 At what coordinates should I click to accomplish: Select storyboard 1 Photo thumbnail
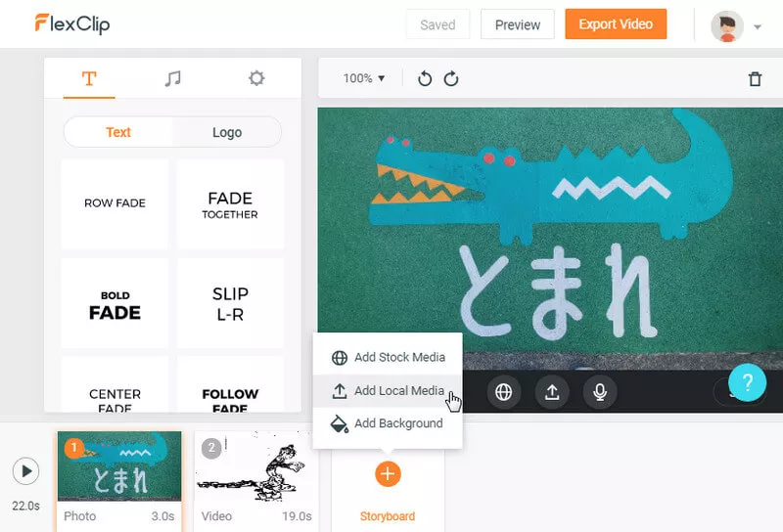(119, 466)
